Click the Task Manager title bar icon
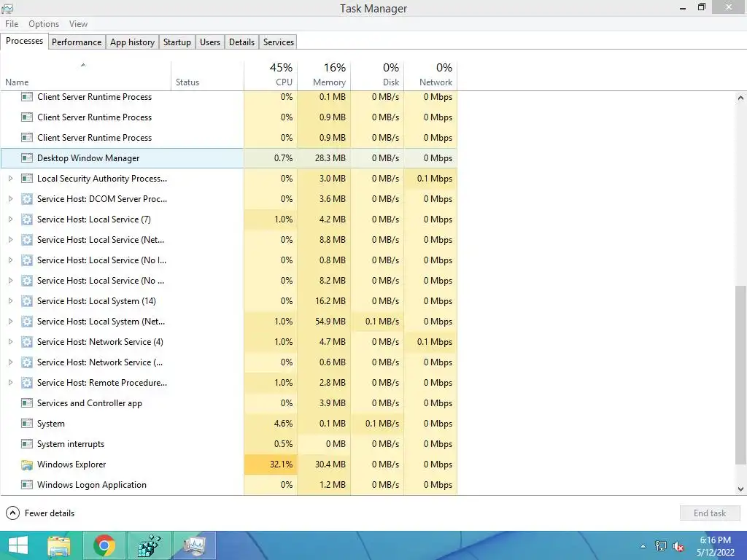The image size is (747, 560). [x=7, y=8]
